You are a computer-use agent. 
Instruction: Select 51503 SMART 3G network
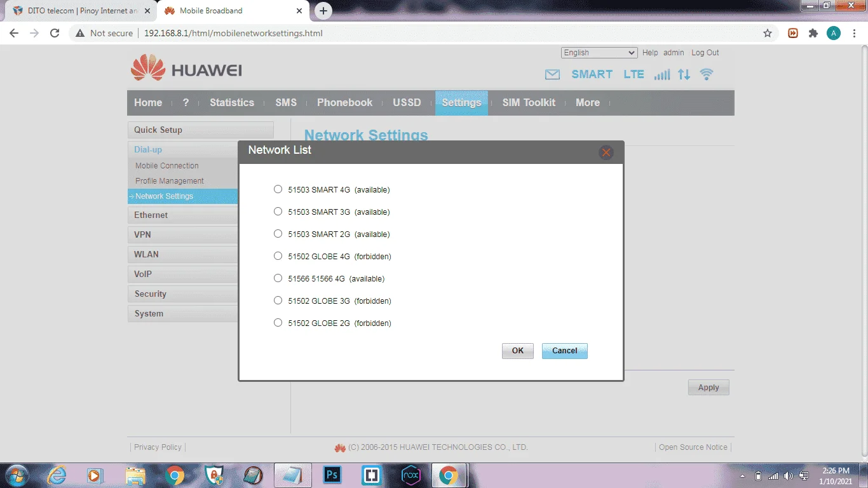click(x=278, y=212)
